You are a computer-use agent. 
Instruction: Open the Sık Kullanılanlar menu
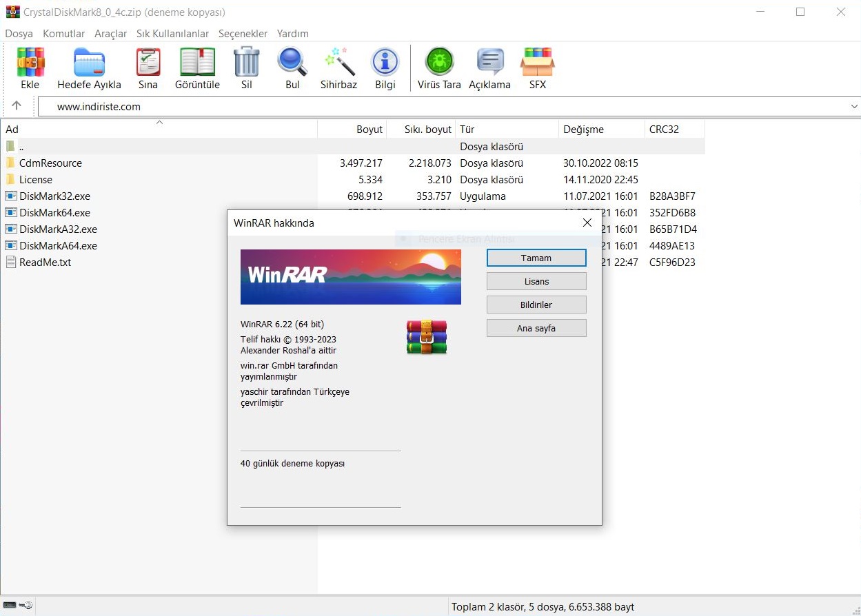click(x=173, y=34)
